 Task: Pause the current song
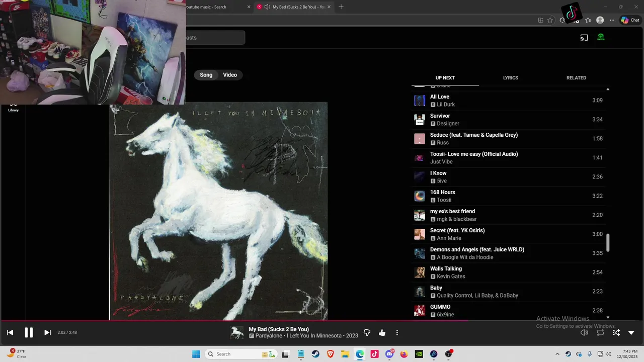(x=29, y=332)
